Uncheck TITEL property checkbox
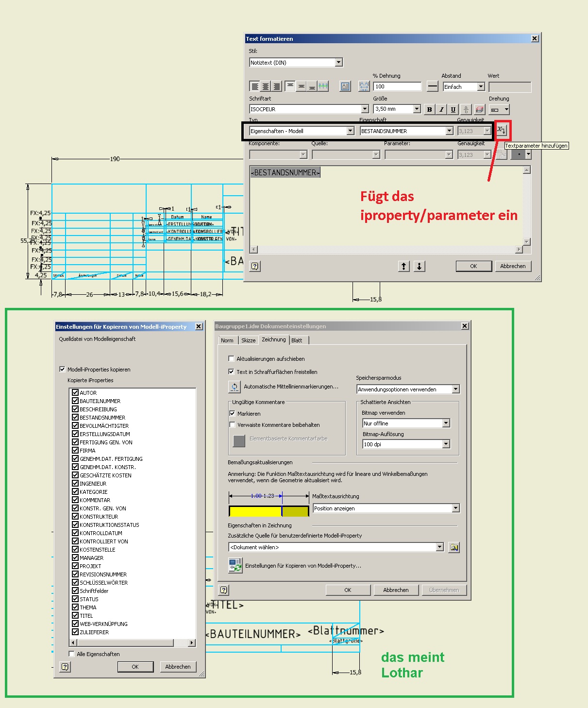Image resolution: width=588 pixels, height=708 pixels. click(75, 615)
